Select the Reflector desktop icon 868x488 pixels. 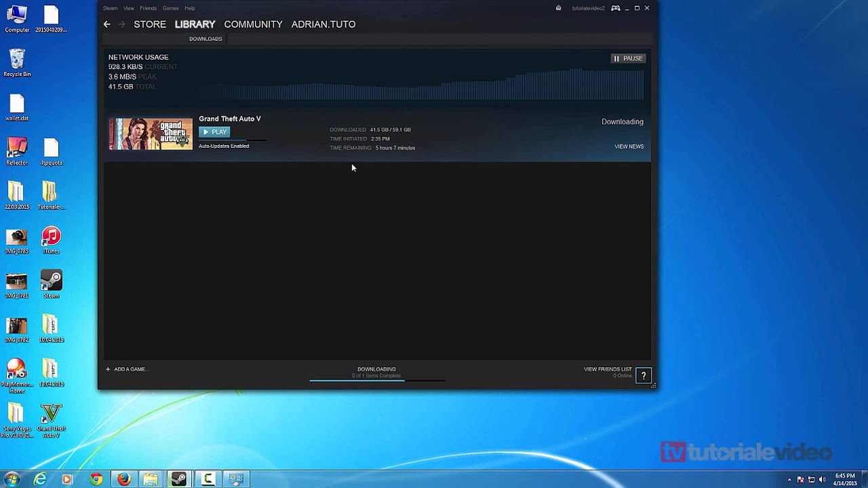click(17, 152)
